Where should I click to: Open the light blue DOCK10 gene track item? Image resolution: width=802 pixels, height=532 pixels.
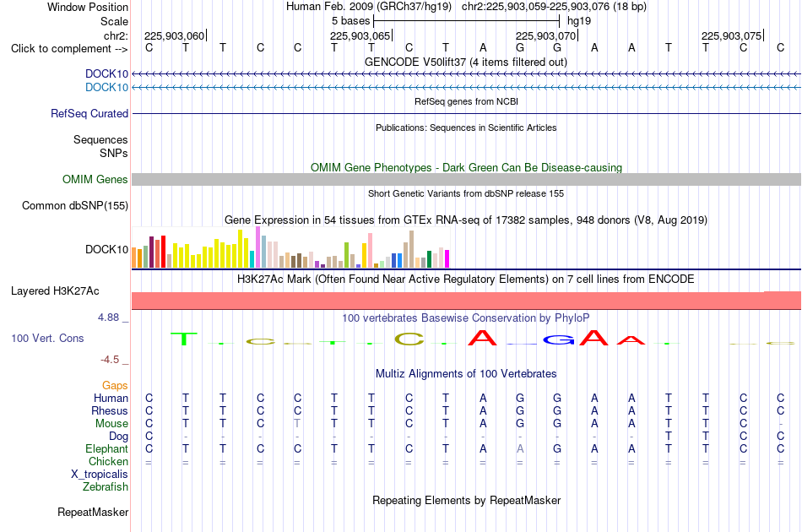pos(467,88)
